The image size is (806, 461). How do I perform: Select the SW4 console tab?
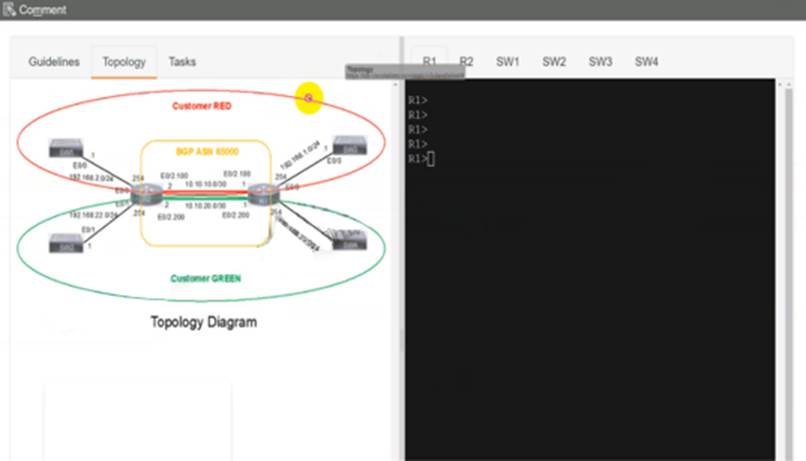coord(646,62)
